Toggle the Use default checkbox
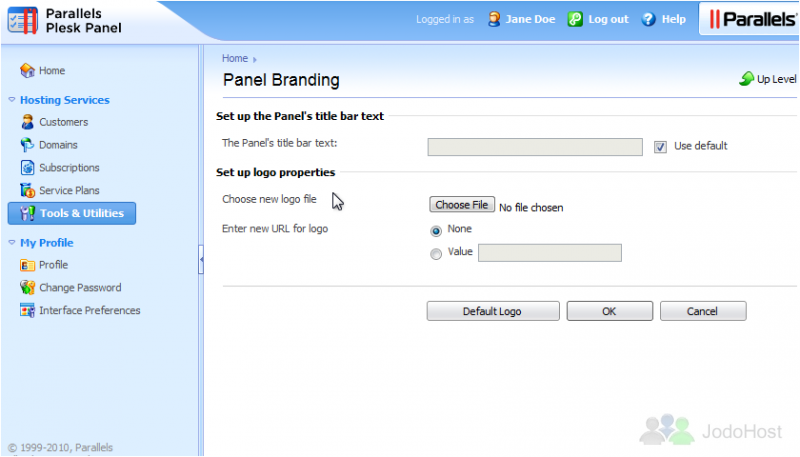Viewport: 800px width, 457px height. 660,147
